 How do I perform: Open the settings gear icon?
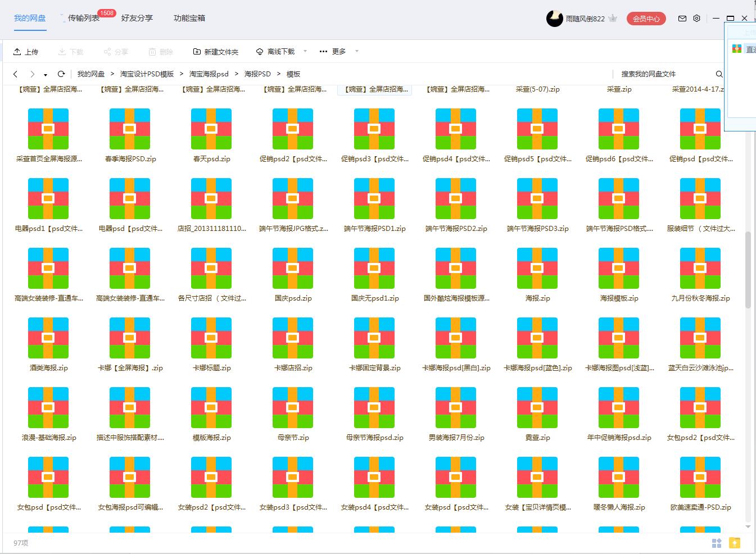tap(696, 18)
